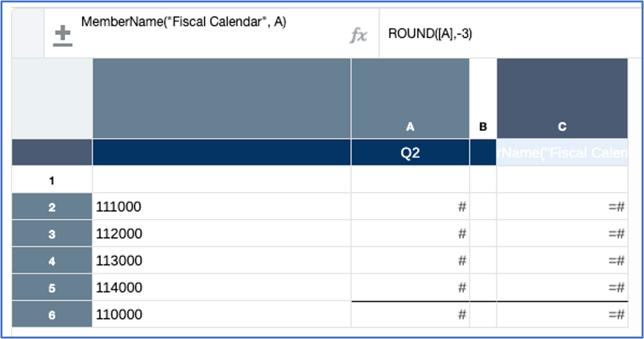The height and width of the screenshot is (339, 644).
Task: Select column A header
Action: click(x=410, y=99)
